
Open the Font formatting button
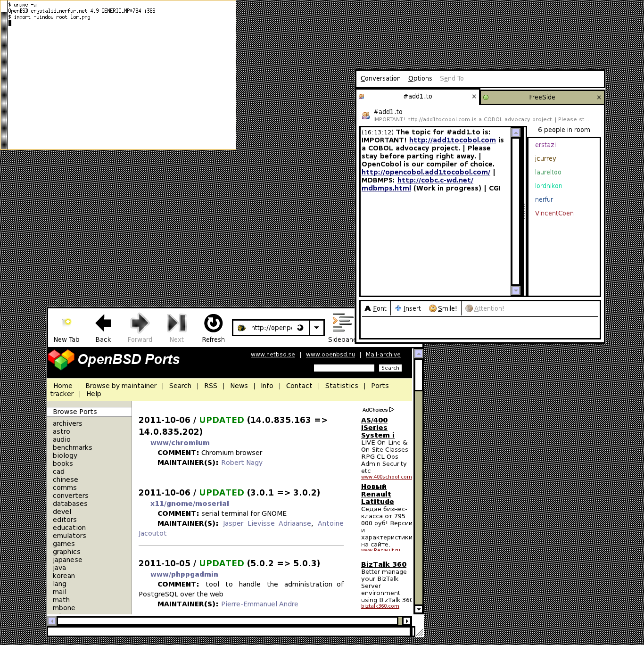click(376, 308)
